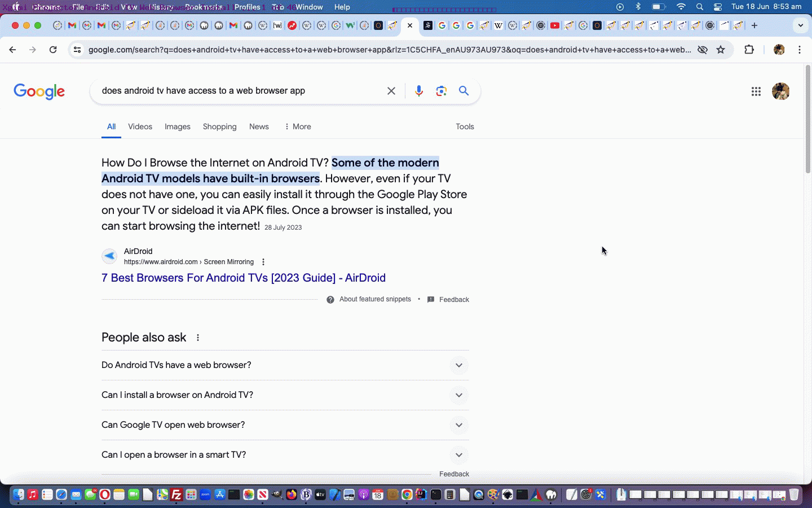
Task: Open the File menu in menu bar
Action: [x=78, y=7]
